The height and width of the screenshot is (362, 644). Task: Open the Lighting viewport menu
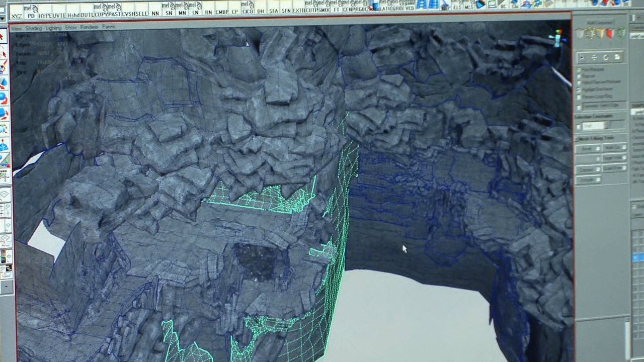tap(53, 28)
